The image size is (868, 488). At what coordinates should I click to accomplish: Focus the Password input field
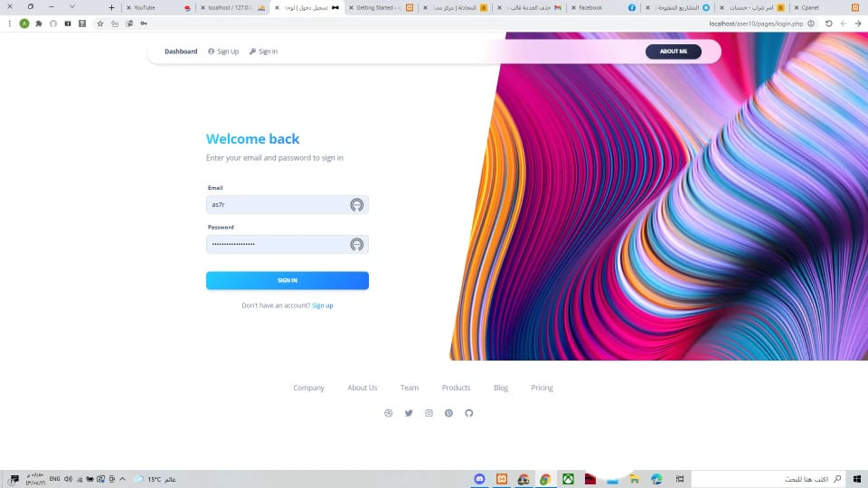click(288, 244)
